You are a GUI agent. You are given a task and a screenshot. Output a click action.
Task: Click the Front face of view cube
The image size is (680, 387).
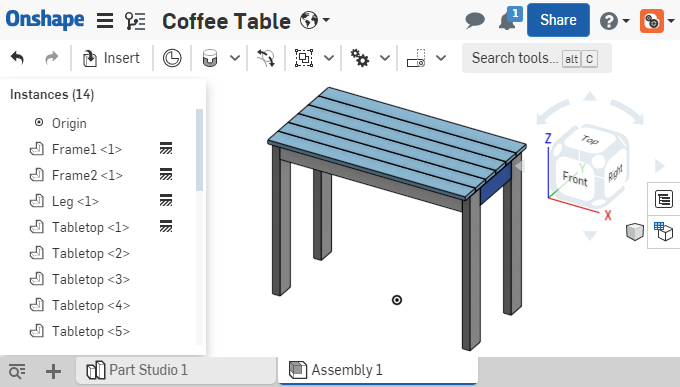coord(575,178)
